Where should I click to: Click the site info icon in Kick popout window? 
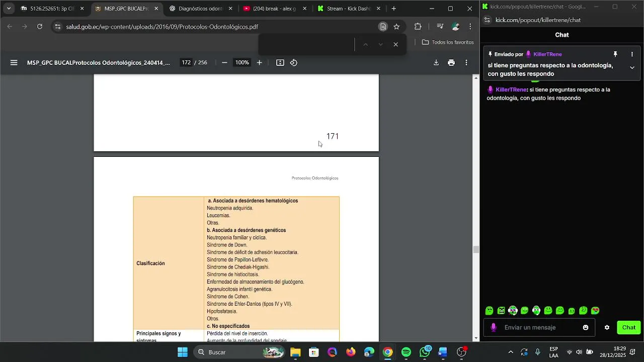[x=487, y=20]
